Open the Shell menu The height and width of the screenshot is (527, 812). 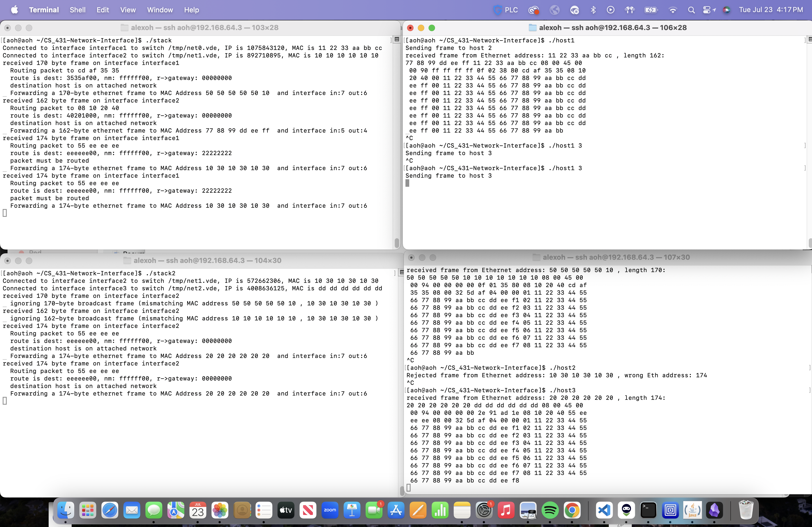coord(77,10)
